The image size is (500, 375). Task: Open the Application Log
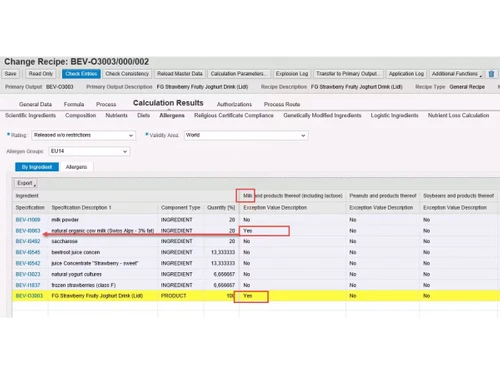pyautogui.click(x=406, y=74)
